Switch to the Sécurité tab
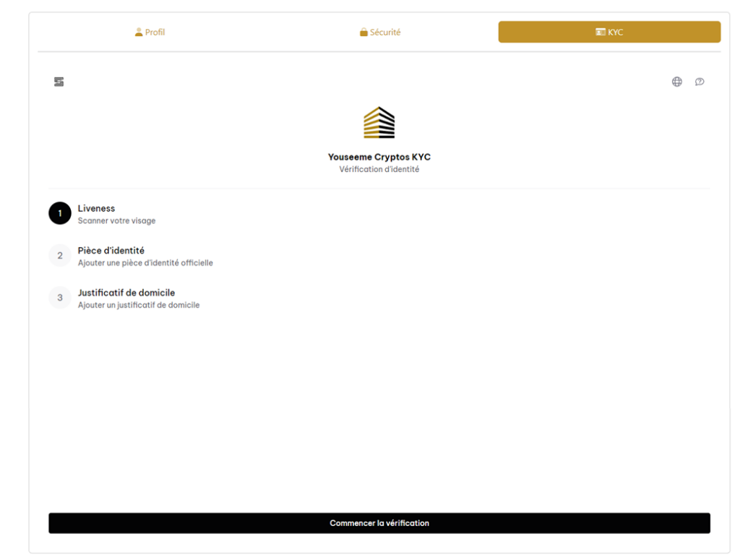Screen dimensions: 740x560 point(380,33)
